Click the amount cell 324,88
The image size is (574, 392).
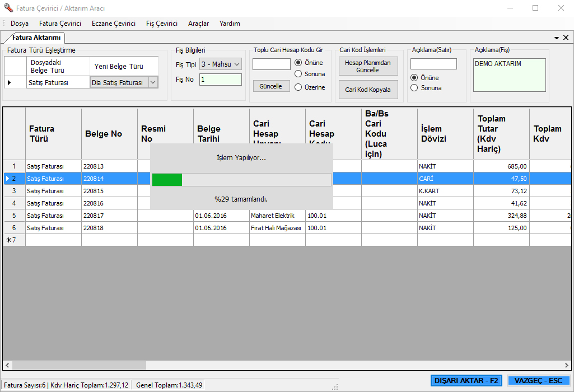coord(502,216)
